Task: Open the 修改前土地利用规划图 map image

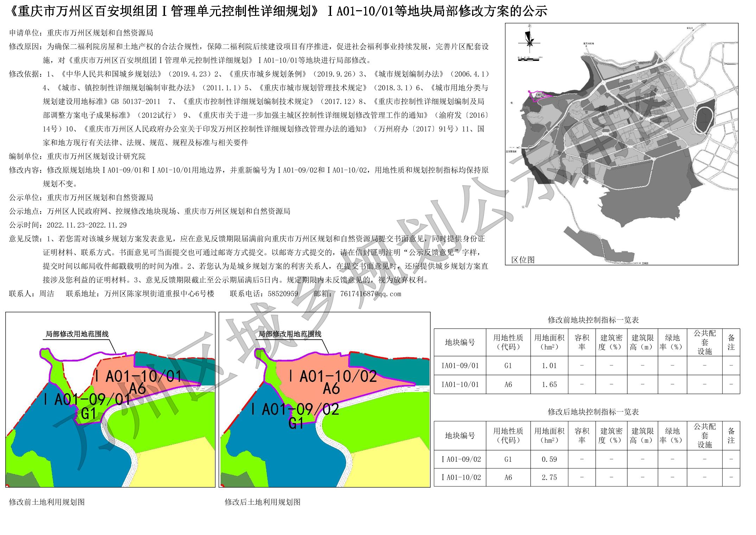Action: 110,399
